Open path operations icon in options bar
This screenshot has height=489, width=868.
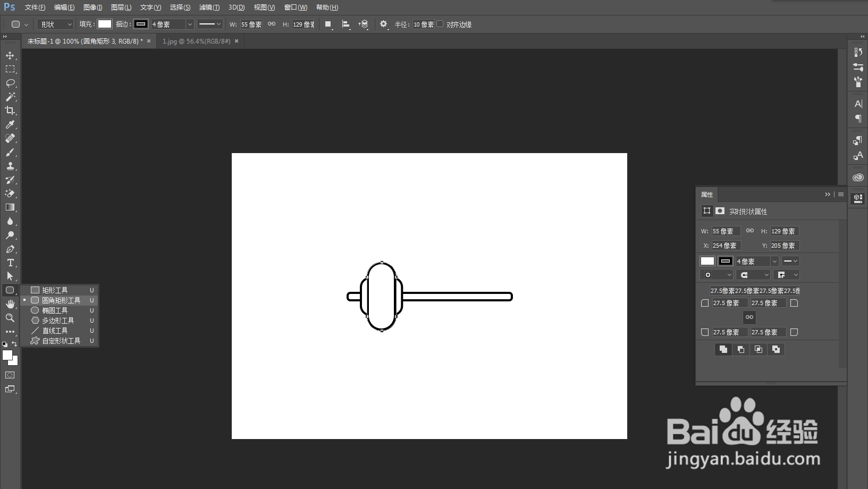tap(328, 24)
